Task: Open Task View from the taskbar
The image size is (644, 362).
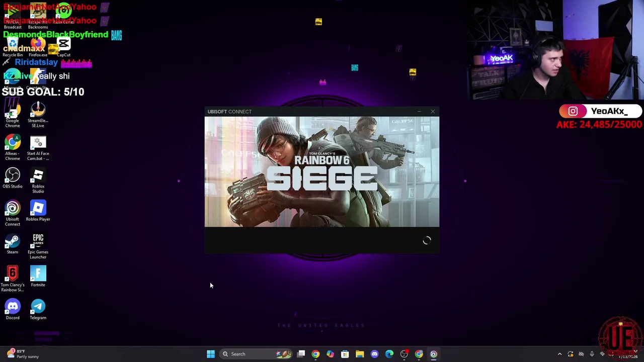Action: pyautogui.click(x=301, y=354)
